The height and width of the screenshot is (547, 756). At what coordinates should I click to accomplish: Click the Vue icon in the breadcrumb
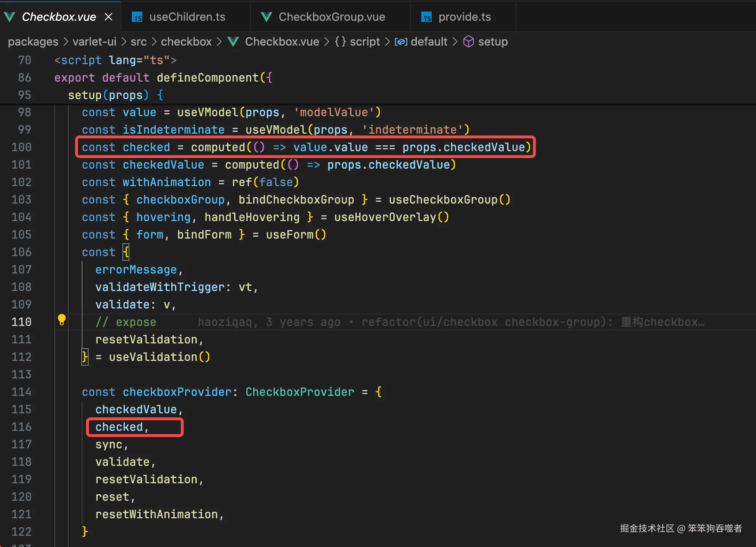(x=233, y=42)
